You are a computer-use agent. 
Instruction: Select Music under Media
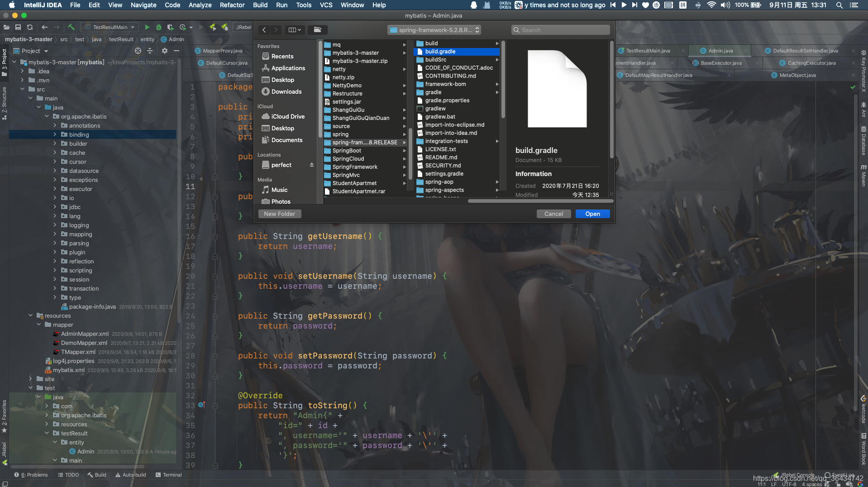tap(279, 190)
